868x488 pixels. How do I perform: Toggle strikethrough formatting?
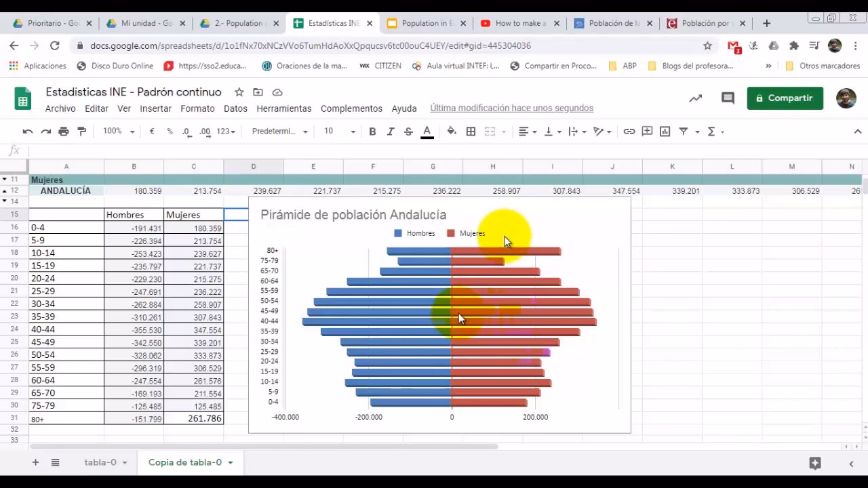click(408, 131)
